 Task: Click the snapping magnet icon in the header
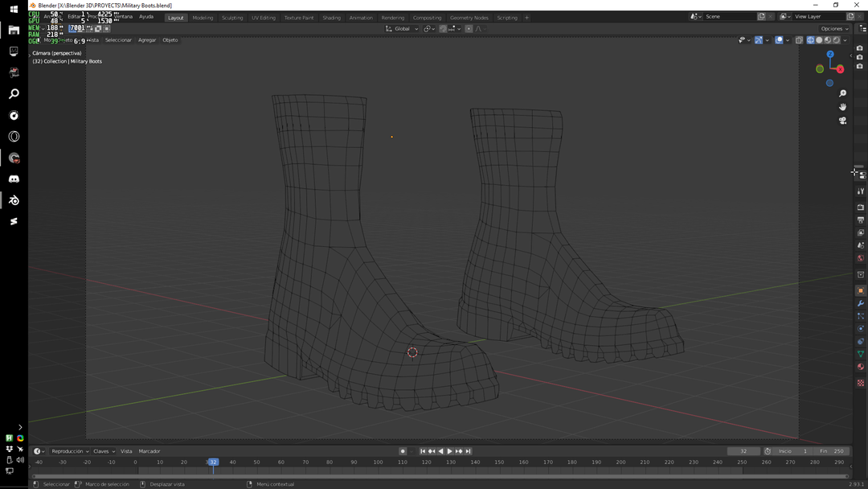point(442,28)
